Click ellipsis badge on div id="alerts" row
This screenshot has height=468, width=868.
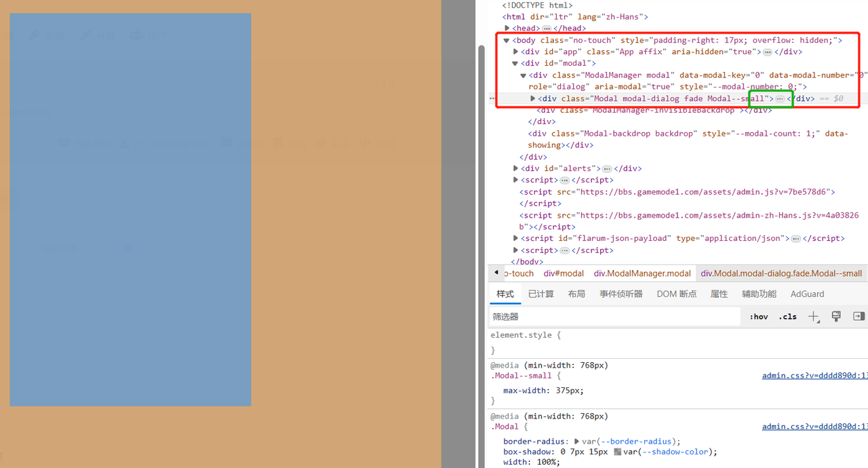coord(607,169)
